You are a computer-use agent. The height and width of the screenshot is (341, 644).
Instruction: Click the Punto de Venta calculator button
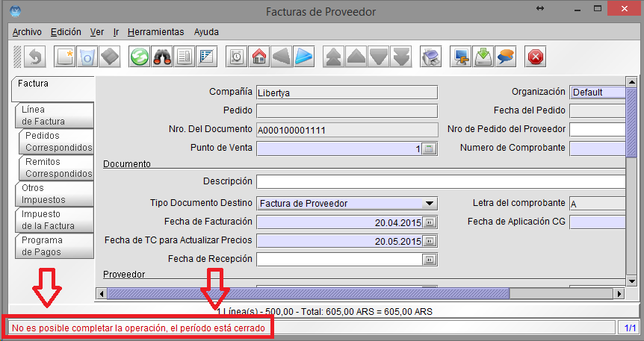click(x=429, y=148)
